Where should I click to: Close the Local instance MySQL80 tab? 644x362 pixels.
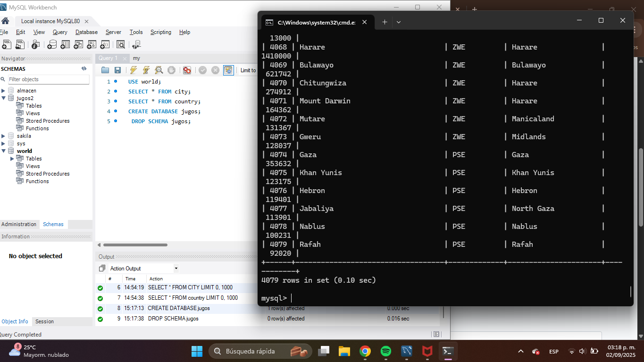(x=86, y=21)
